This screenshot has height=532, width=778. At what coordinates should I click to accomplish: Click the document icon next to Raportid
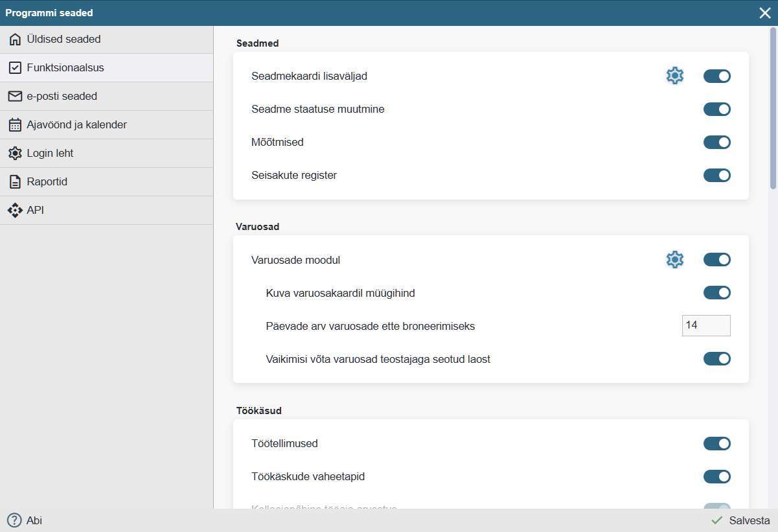pyautogui.click(x=15, y=182)
